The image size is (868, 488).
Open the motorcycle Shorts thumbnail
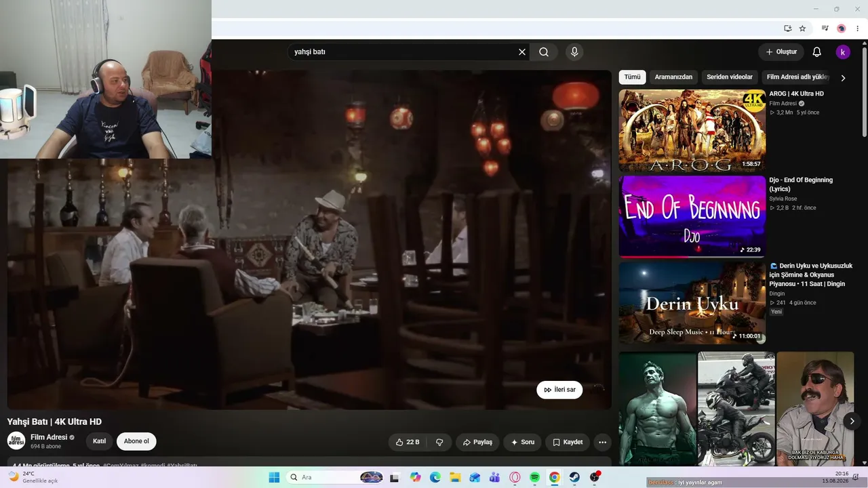click(736, 409)
